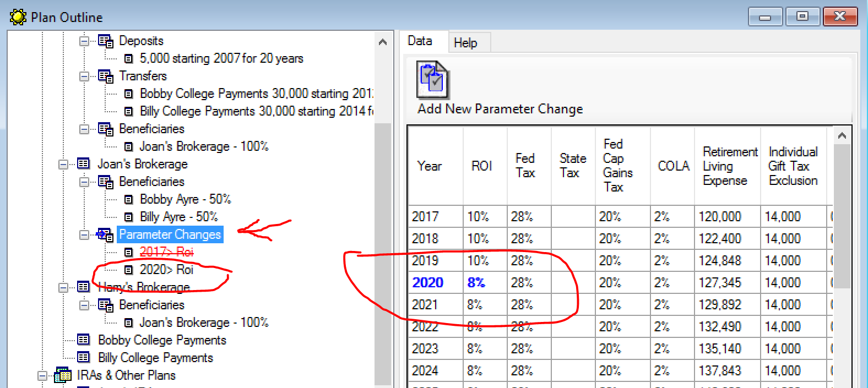The height and width of the screenshot is (388, 868).
Task: Click the Deposits node icon
Action: tap(105, 41)
